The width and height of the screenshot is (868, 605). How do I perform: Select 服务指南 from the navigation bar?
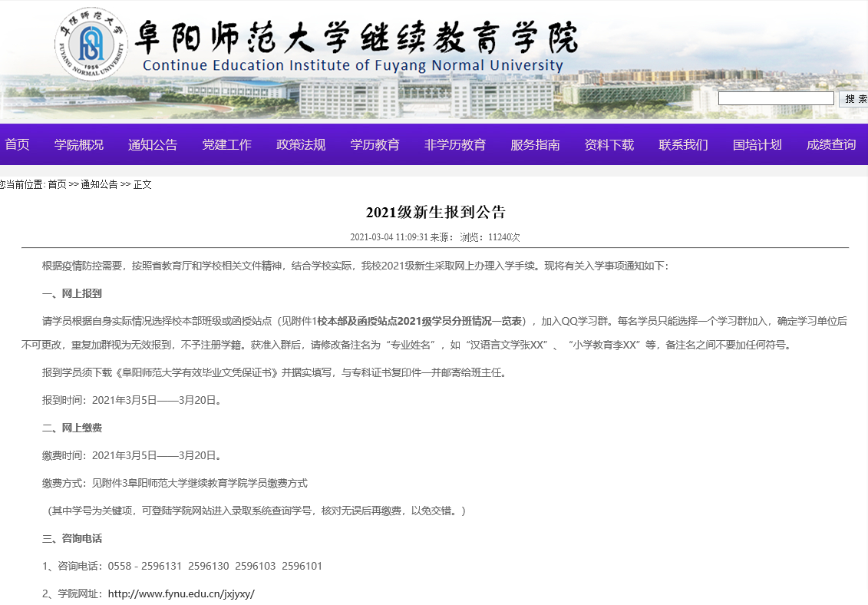pos(535,145)
